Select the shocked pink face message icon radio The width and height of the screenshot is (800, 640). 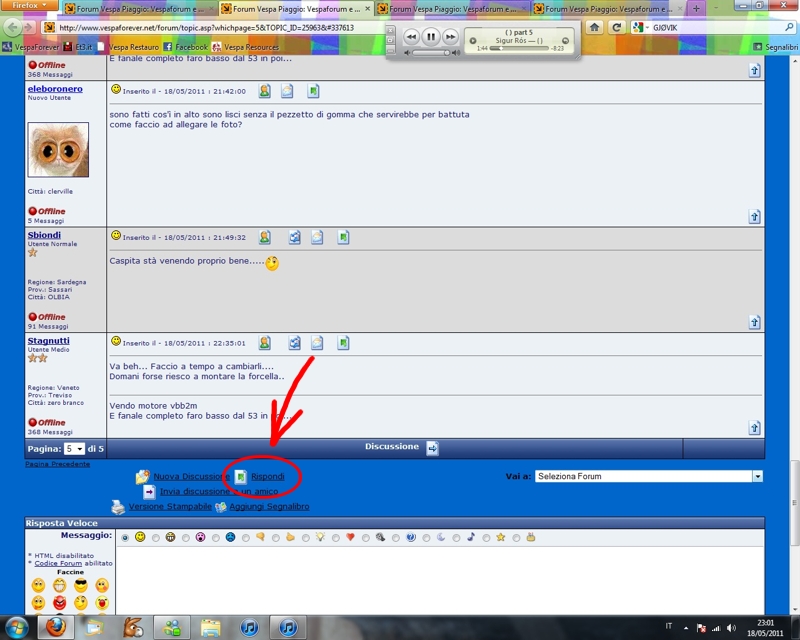[x=186, y=538]
